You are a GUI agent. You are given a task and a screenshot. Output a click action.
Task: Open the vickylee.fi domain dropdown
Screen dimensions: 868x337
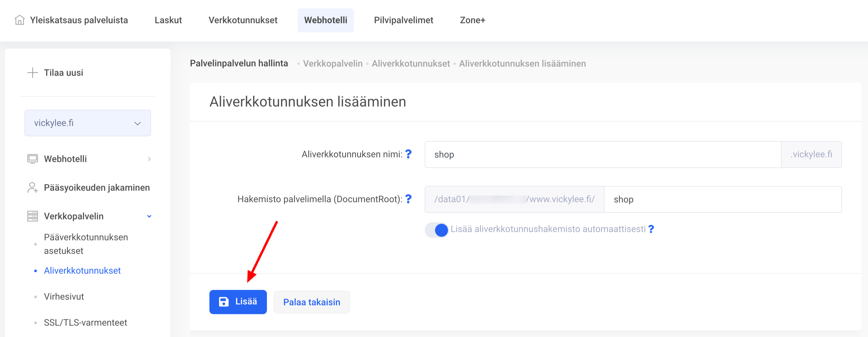pyautogui.click(x=88, y=123)
